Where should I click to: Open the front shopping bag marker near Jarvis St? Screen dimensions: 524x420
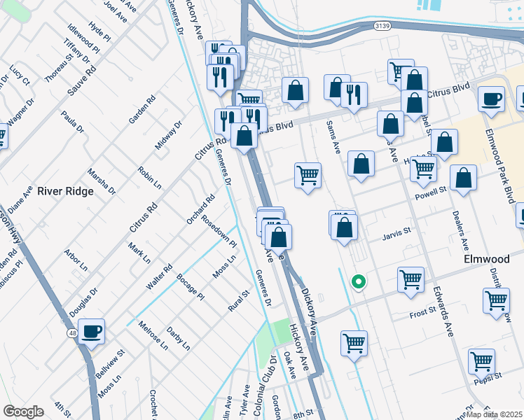(x=344, y=227)
